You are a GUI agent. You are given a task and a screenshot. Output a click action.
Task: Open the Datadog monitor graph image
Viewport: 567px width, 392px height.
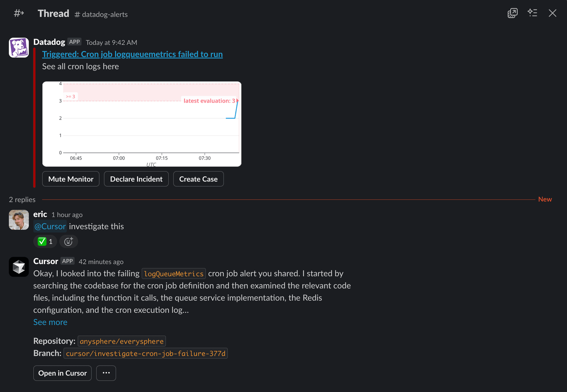142,124
